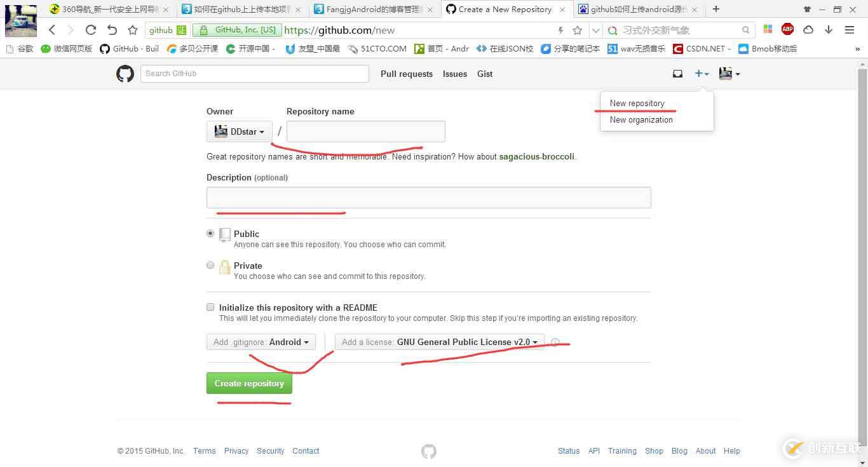Image resolution: width=868 pixels, height=467 pixels.
Task: Click the browser profile avatar picture
Action: (x=21, y=20)
